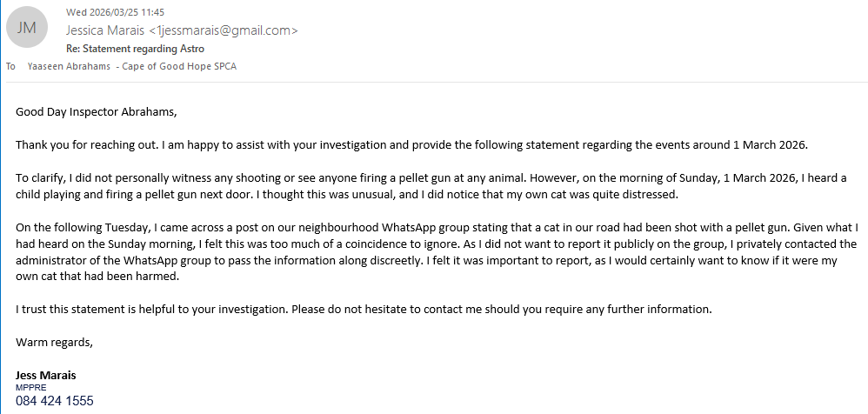The height and width of the screenshot is (414, 868).
Task: Select the bold Jess Marais signature name
Action: [46, 375]
